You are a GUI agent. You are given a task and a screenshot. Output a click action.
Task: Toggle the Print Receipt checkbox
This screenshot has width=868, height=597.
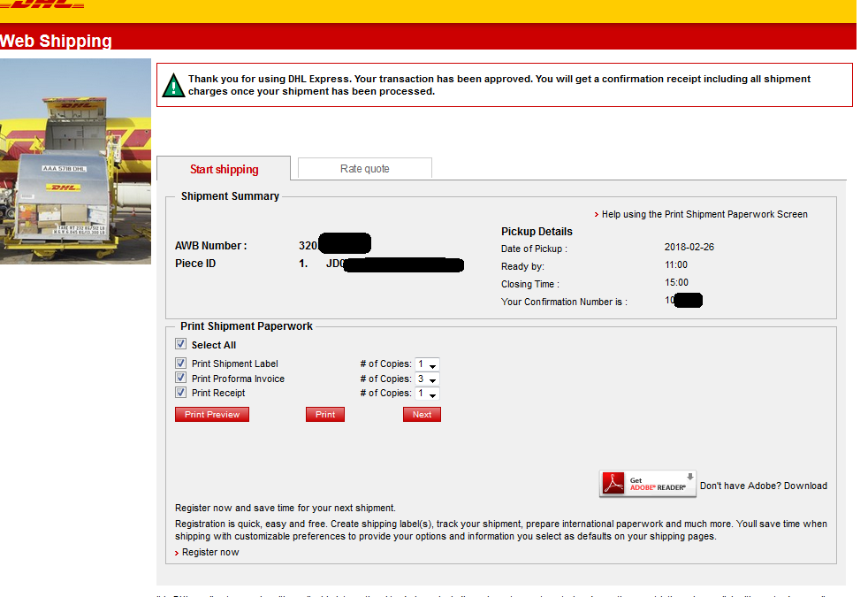[181, 393]
